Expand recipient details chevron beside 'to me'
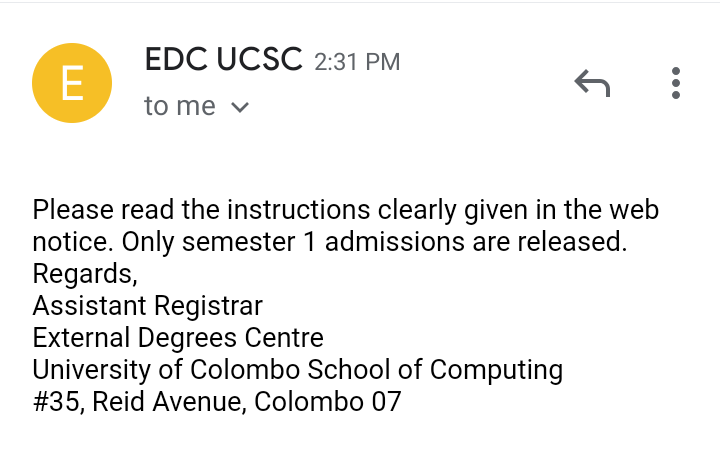The height and width of the screenshot is (476, 720). [240, 107]
